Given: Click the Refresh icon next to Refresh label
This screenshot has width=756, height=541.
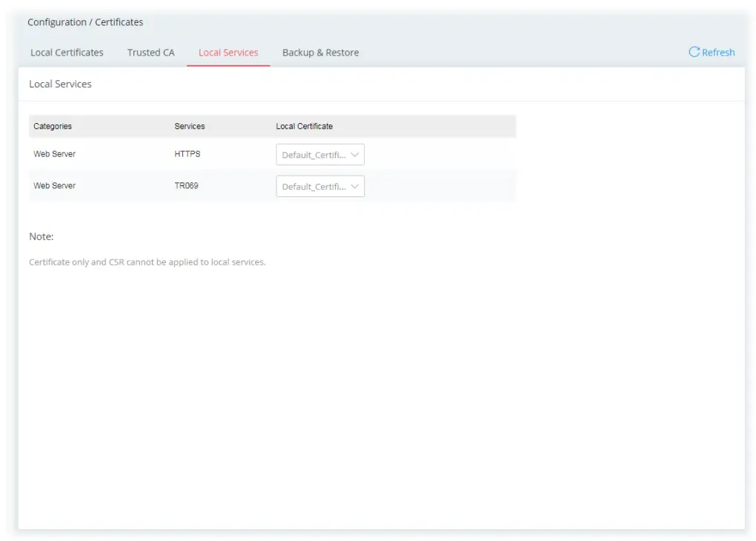Looking at the screenshot, I should [x=694, y=52].
